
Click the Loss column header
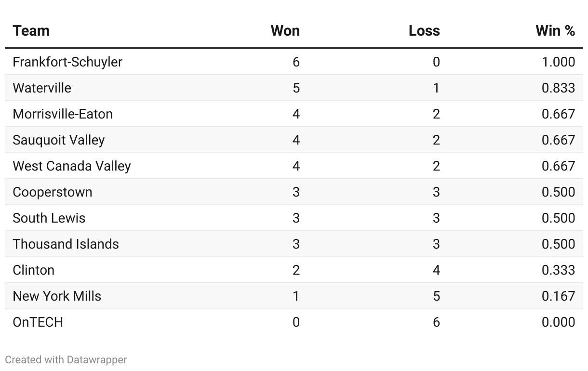pyautogui.click(x=424, y=31)
